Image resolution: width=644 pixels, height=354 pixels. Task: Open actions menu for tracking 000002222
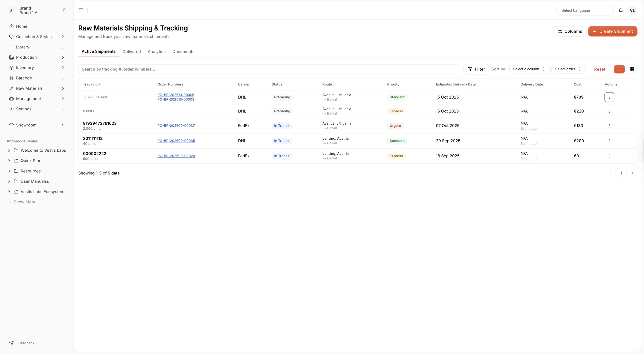(609, 156)
